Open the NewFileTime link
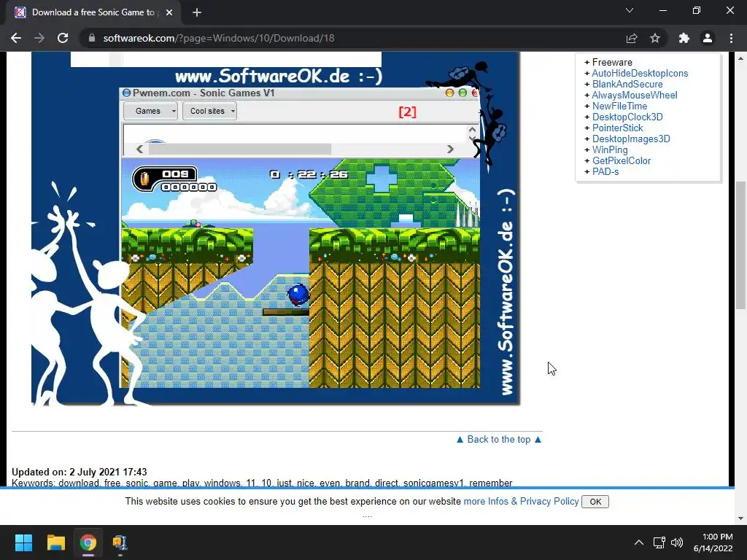This screenshot has width=747, height=560. coord(619,106)
